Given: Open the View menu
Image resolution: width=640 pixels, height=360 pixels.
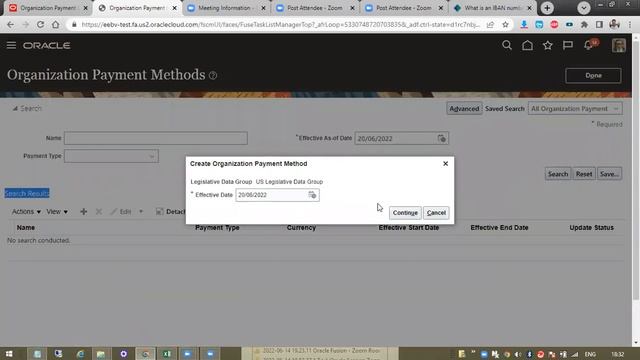Looking at the screenshot, I should coord(57,211).
